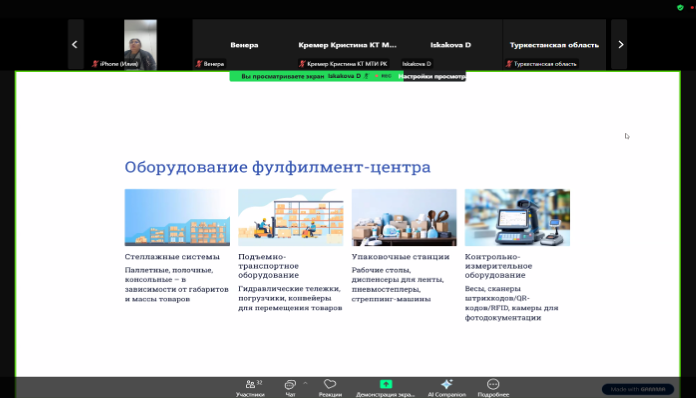Click Контрольно-измерительное оборудование heading

coord(498,266)
